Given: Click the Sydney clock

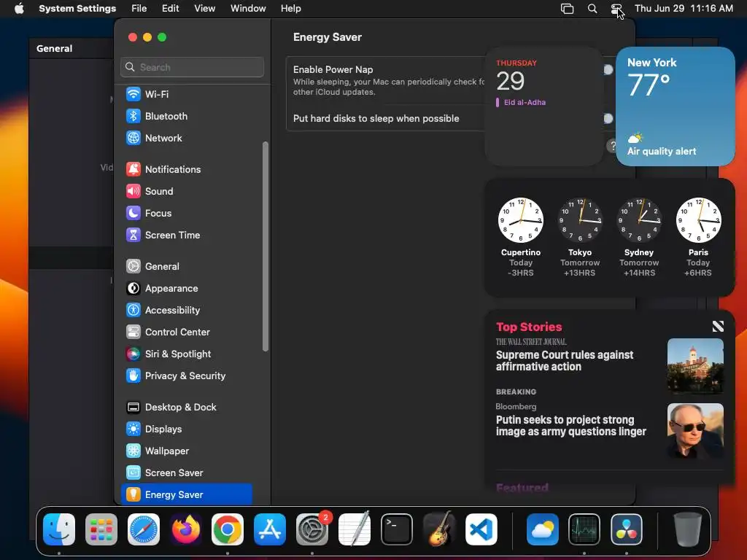Looking at the screenshot, I should pos(639,220).
